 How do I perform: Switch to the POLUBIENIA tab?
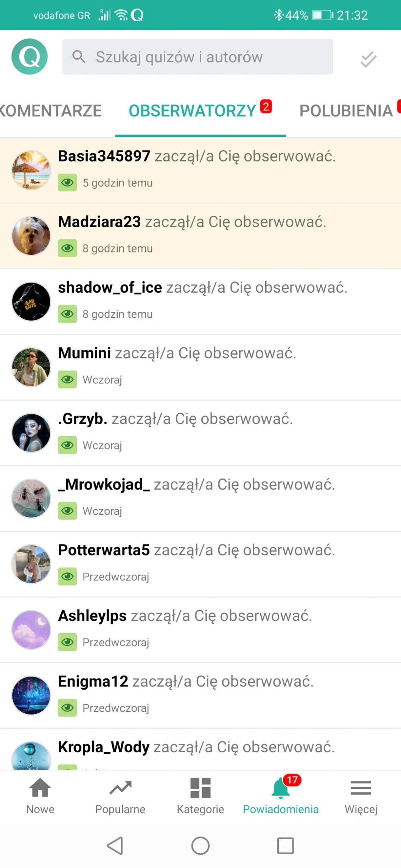click(x=346, y=111)
